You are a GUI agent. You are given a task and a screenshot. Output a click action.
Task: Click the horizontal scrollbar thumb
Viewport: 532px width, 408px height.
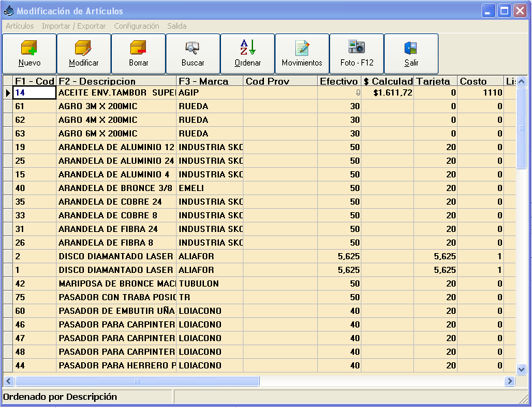pos(137,381)
